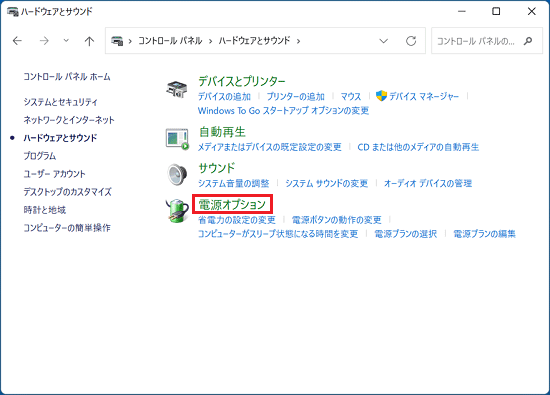Click the Power Options battery icon
Viewport: 550px width, 395px height.
coord(177,210)
